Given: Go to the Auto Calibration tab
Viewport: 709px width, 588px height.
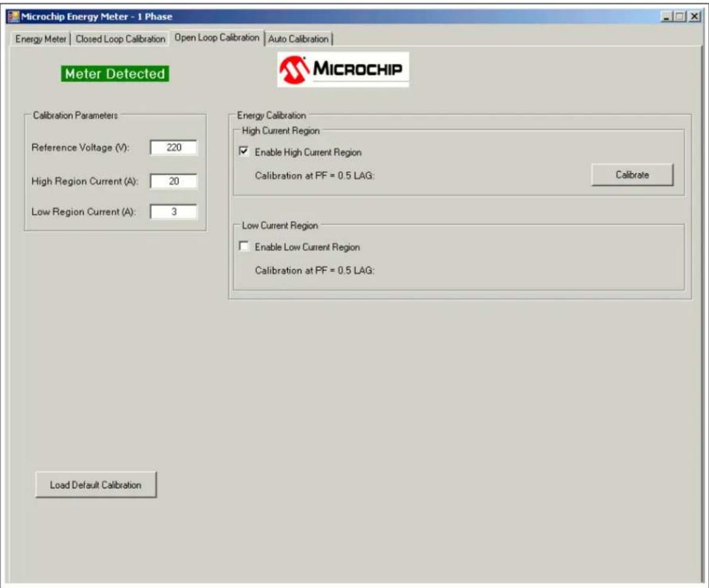Looking at the screenshot, I should pyautogui.click(x=299, y=39).
